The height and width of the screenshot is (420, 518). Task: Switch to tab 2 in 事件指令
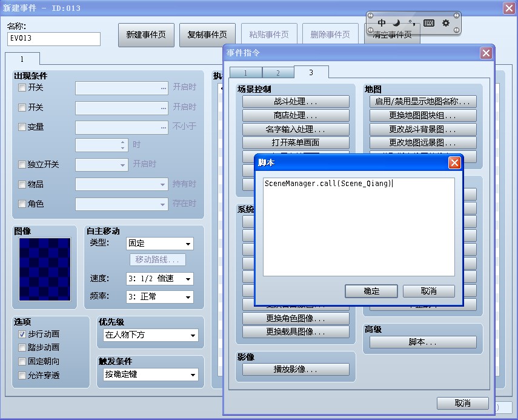pyautogui.click(x=278, y=73)
